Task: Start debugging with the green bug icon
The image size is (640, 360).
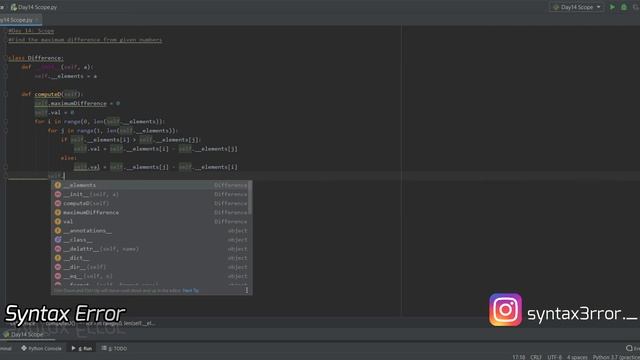Action: pyautogui.click(x=624, y=7)
